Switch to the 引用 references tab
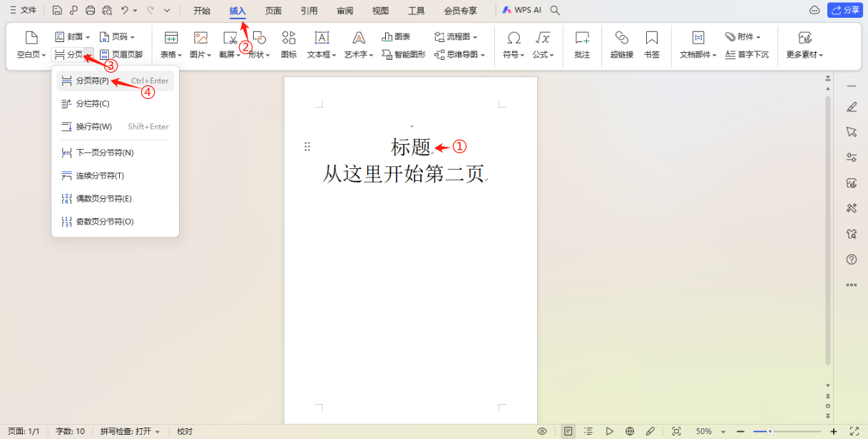The image size is (868, 439). (309, 11)
